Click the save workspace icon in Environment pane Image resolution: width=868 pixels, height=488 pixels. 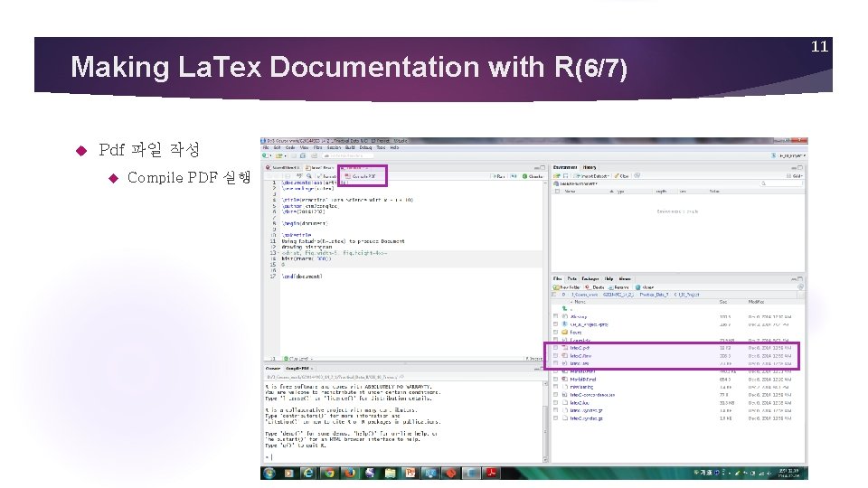[x=566, y=176]
